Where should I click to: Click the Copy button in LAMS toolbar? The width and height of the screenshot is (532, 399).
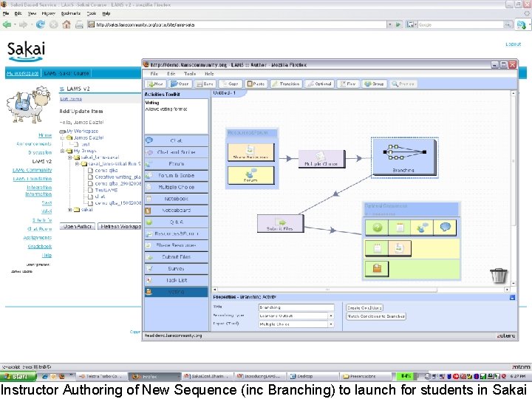pyautogui.click(x=230, y=83)
